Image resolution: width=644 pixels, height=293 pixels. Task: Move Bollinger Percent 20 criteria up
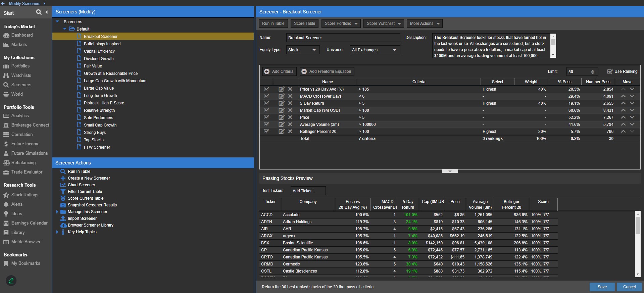point(623,132)
